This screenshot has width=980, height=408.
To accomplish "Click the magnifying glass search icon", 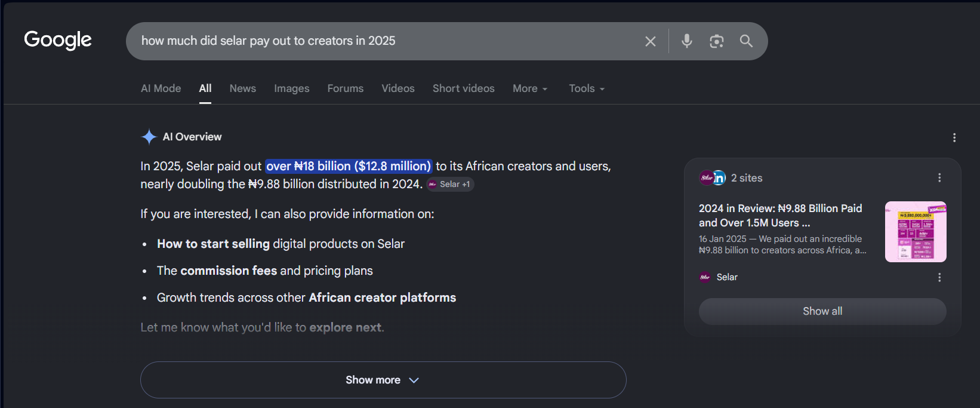I will click(746, 41).
